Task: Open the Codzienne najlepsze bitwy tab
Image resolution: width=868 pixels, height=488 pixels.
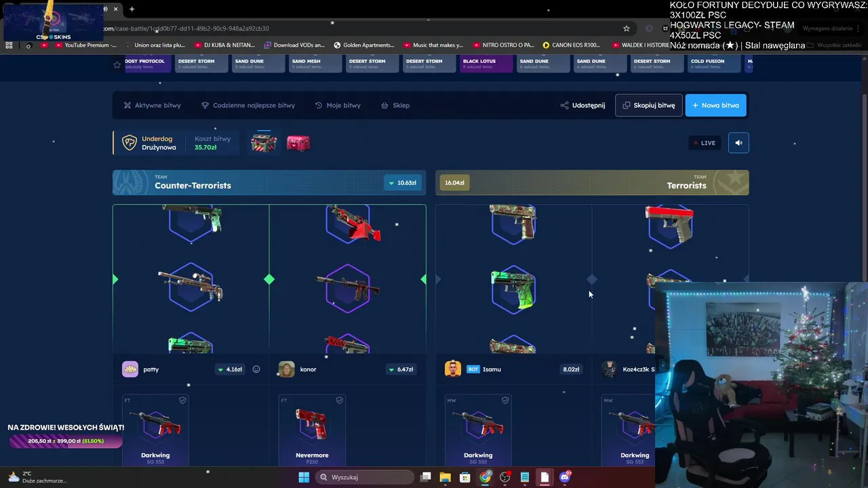Action: [x=248, y=105]
